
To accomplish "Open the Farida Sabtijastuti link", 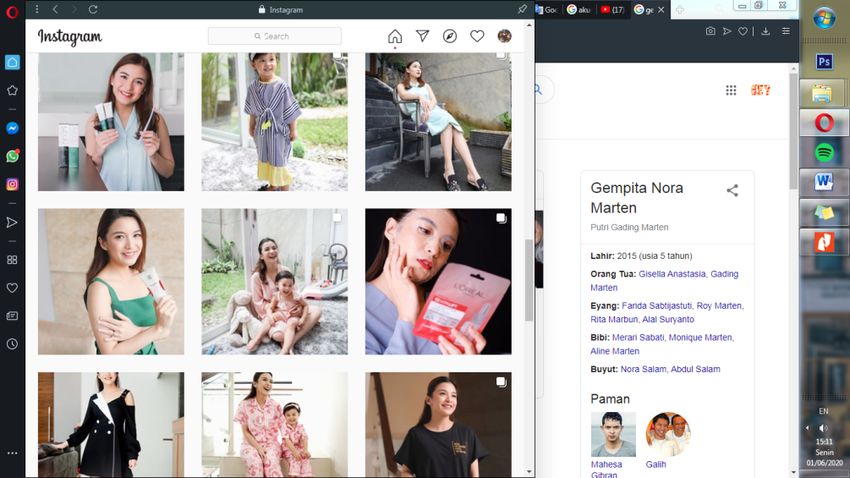I will point(657,306).
